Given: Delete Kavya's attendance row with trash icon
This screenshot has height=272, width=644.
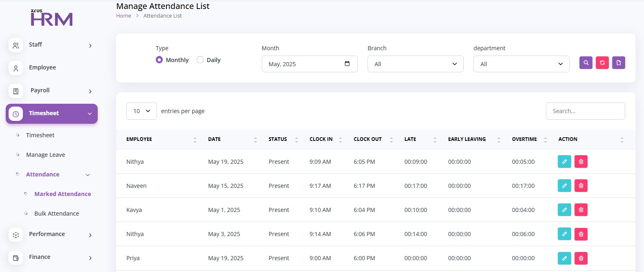Looking at the screenshot, I should (x=581, y=210).
